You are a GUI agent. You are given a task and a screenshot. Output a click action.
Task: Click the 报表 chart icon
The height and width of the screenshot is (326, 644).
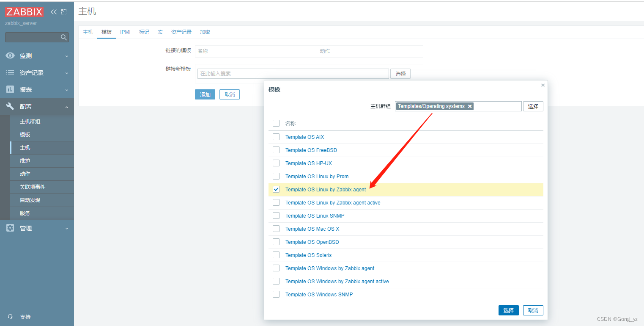[10, 89]
